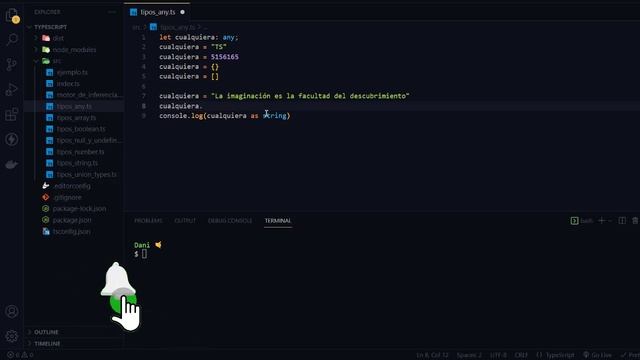Viewport: 640px width, 360px height.
Task: Click line number 6 in the gutter
Action: tap(143, 87)
